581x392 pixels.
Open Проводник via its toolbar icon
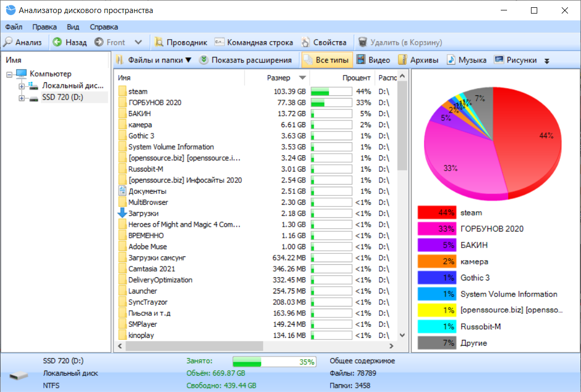[x=158, y=42]
